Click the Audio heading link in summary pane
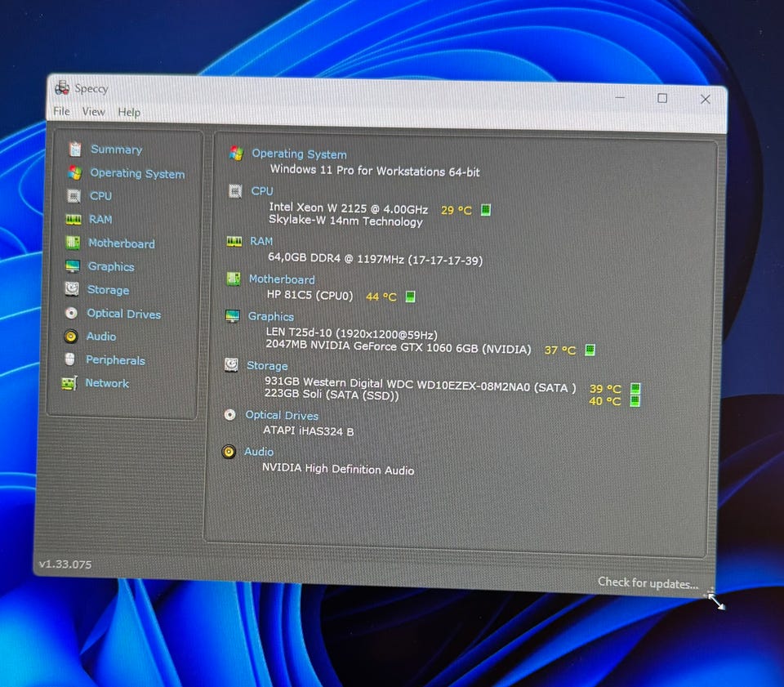Viewport: 784px width, 687px height. coord(259,452)
